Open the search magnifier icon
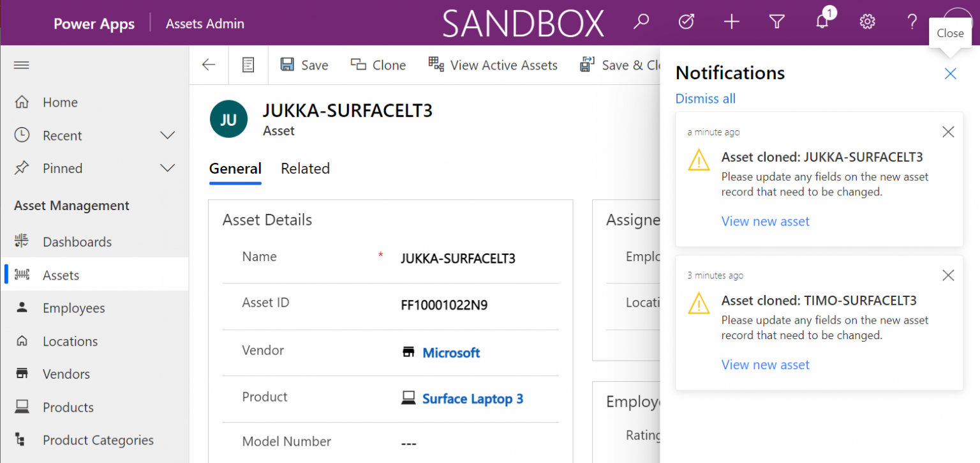 pos(641,22)
